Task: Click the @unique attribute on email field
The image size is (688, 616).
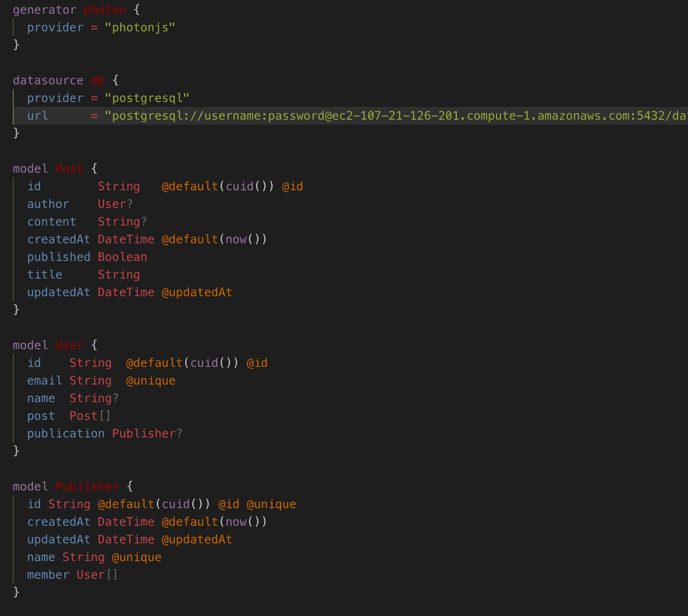Action: (x=151, y=380)
